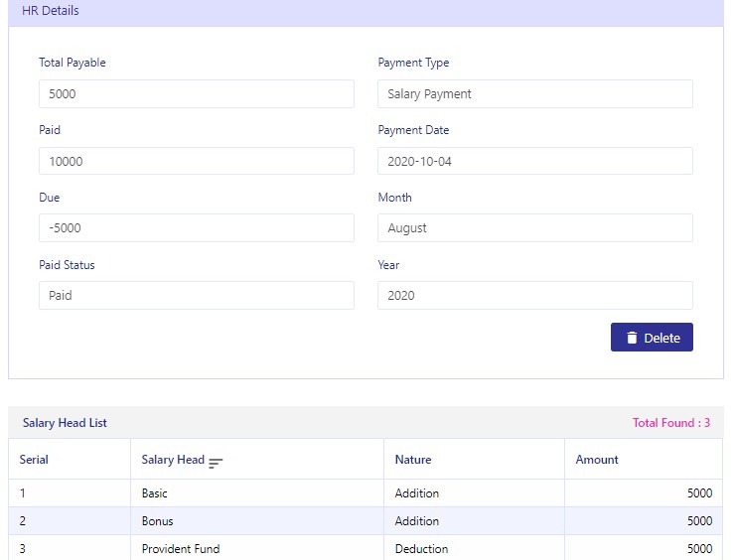Viewport: 734px width, 560px height.
Task: Click the Serial column header
Action: click(34, 460)
